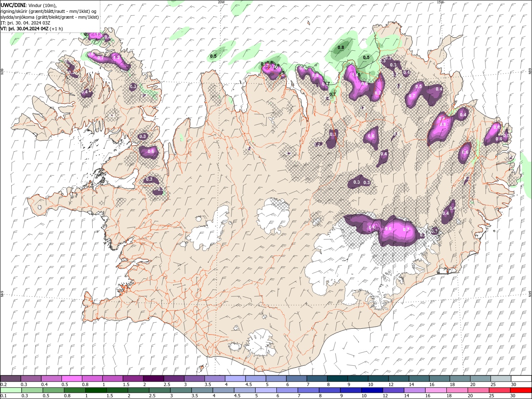Pick the pale pink 16 swatch in rain scale
The height and width of the screenshot is (399, 532).
436,390
